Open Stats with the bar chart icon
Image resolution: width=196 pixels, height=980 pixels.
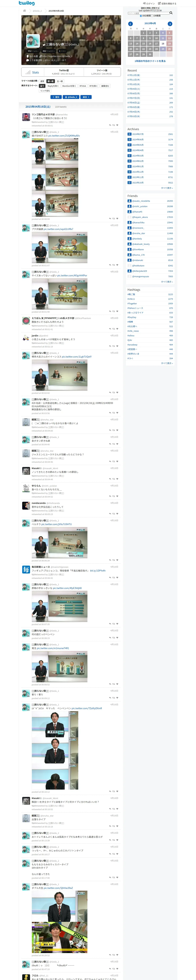(x=33, y=72)
